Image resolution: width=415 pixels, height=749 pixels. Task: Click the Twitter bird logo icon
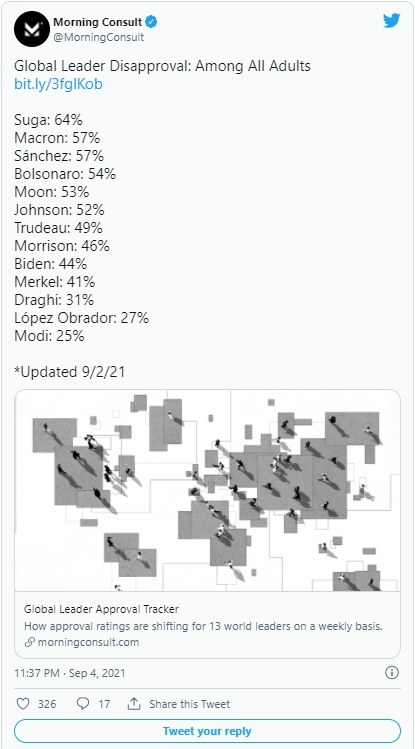pyautogui.click(x=391, y=21)
